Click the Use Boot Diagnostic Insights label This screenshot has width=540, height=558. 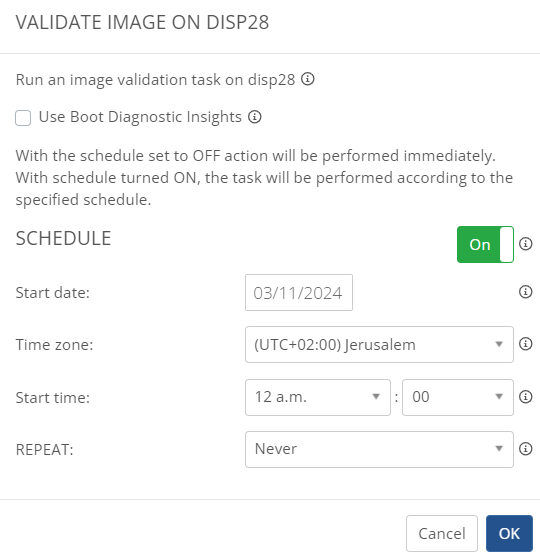point(140,117)
